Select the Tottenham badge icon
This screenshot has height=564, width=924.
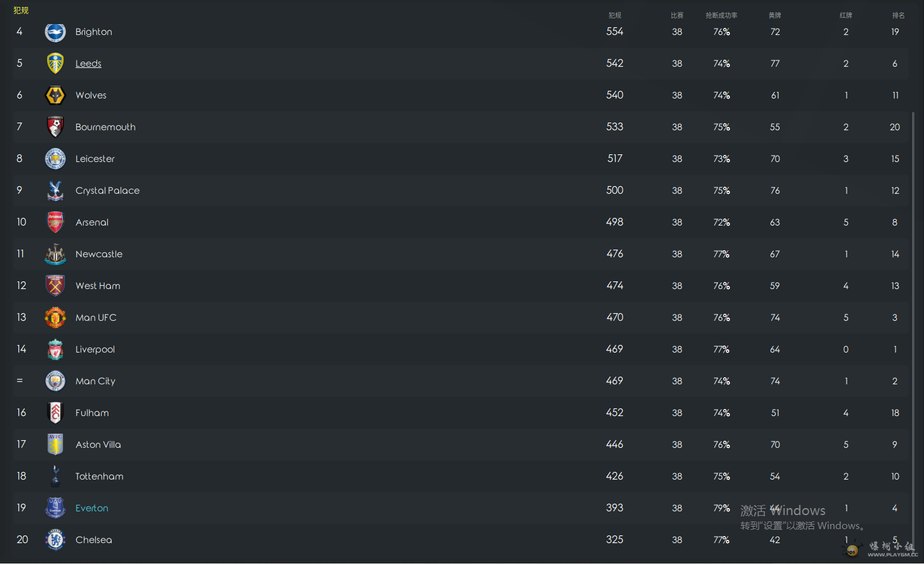55,476
